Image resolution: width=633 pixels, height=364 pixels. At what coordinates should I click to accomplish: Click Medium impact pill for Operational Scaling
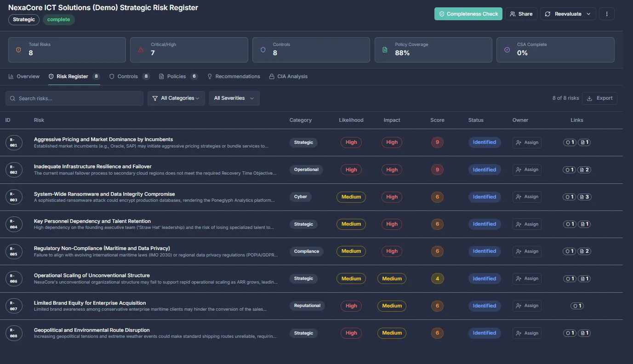point(392,279)
